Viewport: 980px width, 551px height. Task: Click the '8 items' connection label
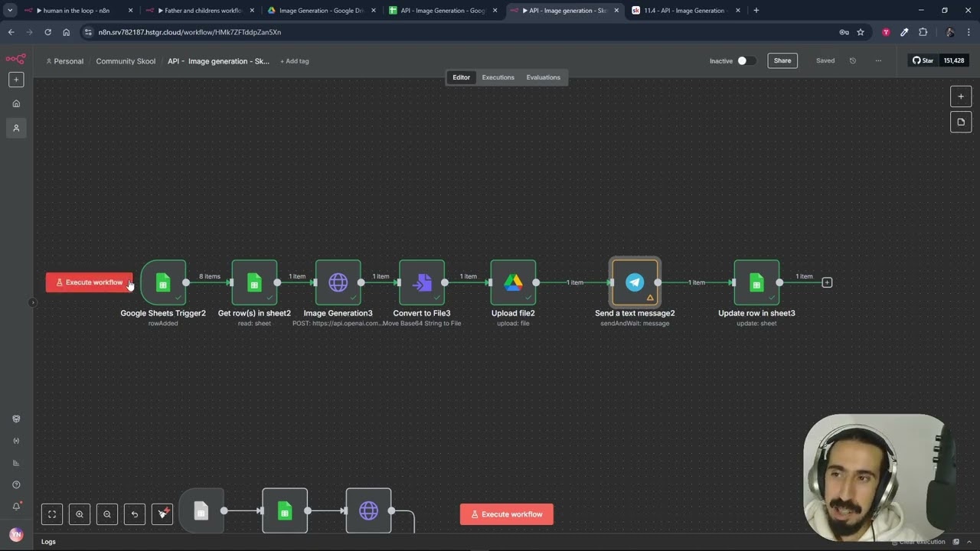point(210,276)
